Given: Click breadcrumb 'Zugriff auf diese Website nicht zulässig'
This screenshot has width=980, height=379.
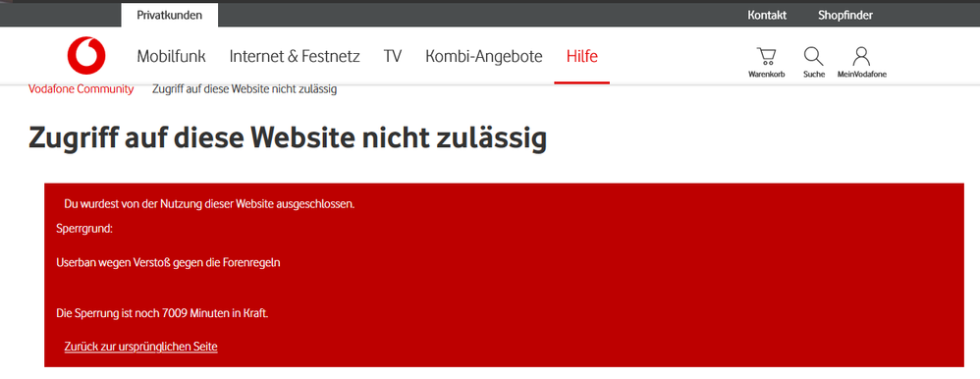Looking at the screenshot, I should tap(245, 88).
